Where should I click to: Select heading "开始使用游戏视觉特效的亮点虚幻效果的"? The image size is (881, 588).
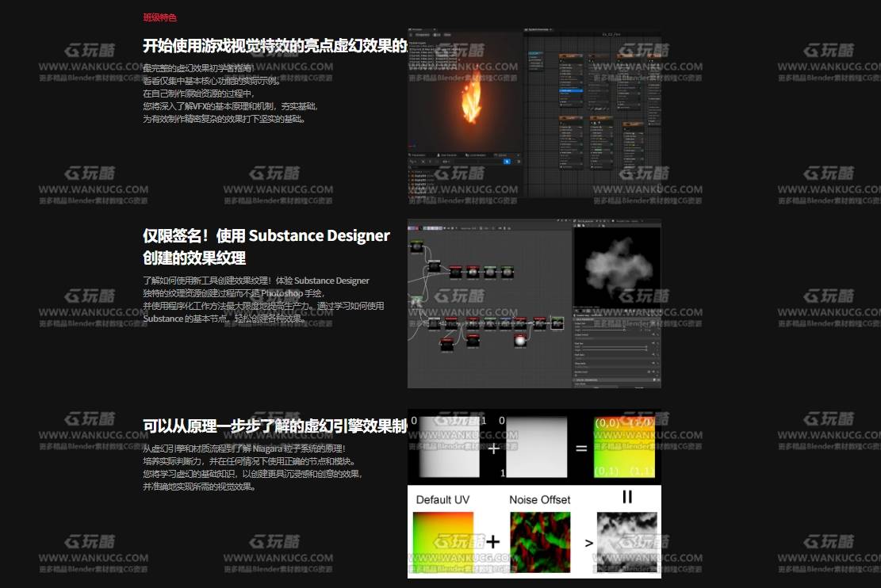[274, 45]
